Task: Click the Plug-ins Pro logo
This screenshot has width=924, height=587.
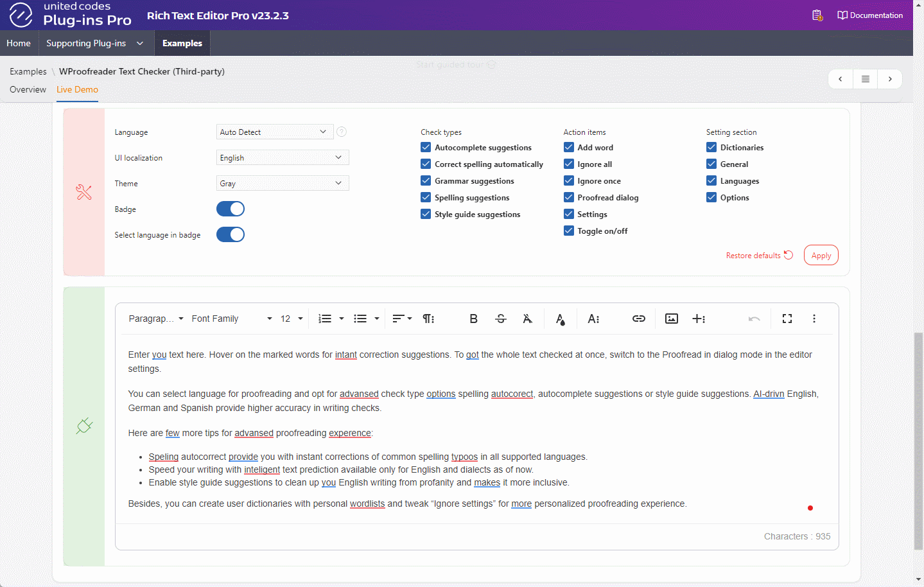Action: (70, 14)
